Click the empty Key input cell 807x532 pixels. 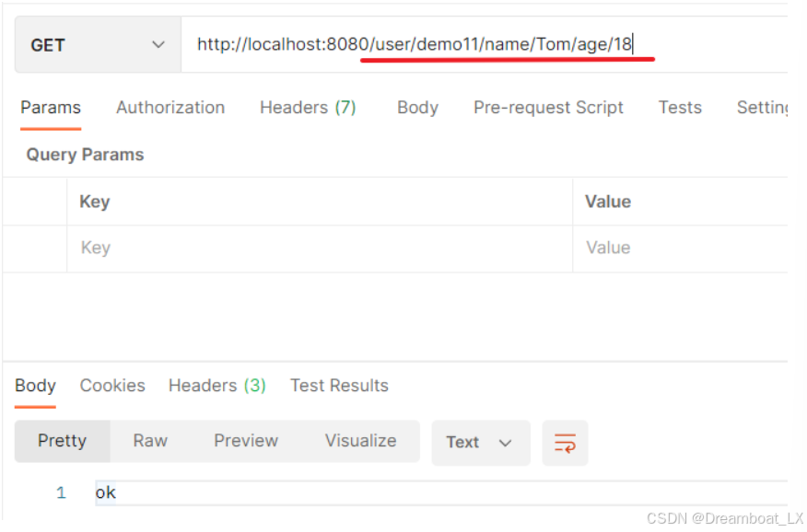(320, 249)
